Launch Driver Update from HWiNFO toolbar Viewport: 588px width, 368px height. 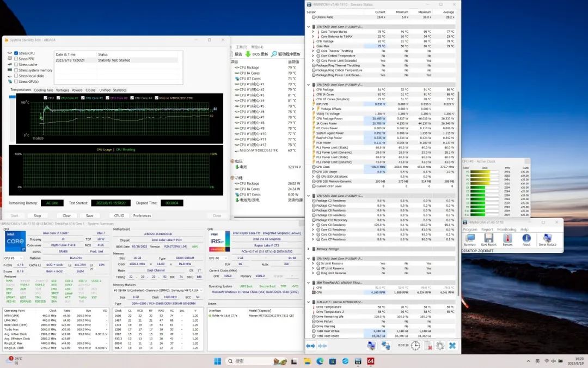547,239
